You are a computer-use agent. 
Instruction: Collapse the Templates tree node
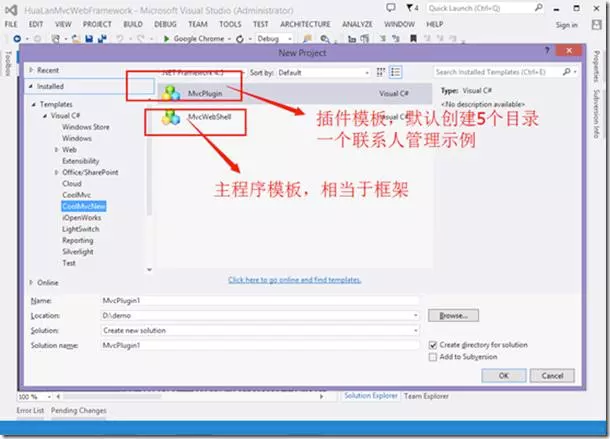pyautogui.click(x=34, y=104)
